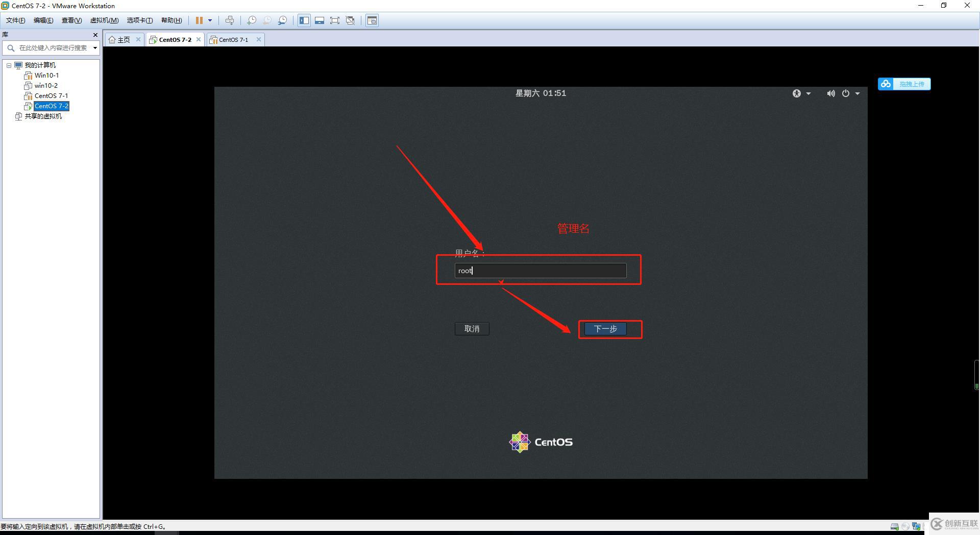
Task: Click the CD/DVD status bar icon
Action: pos(905,526)
